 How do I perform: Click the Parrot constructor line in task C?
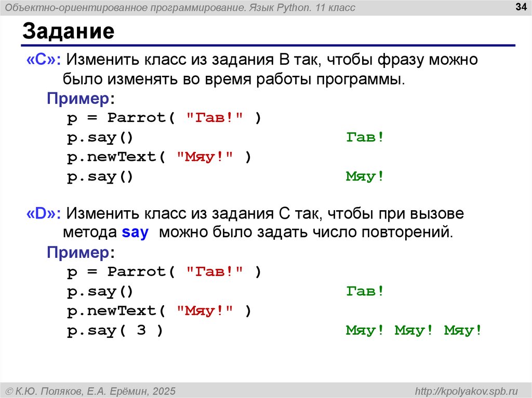164,118
